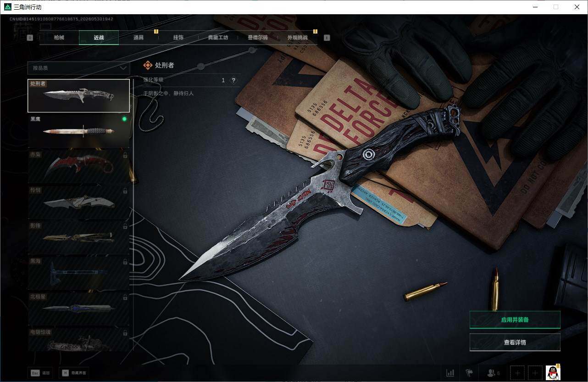Click the flag icon in bottom bar

(x=469, y=373)
